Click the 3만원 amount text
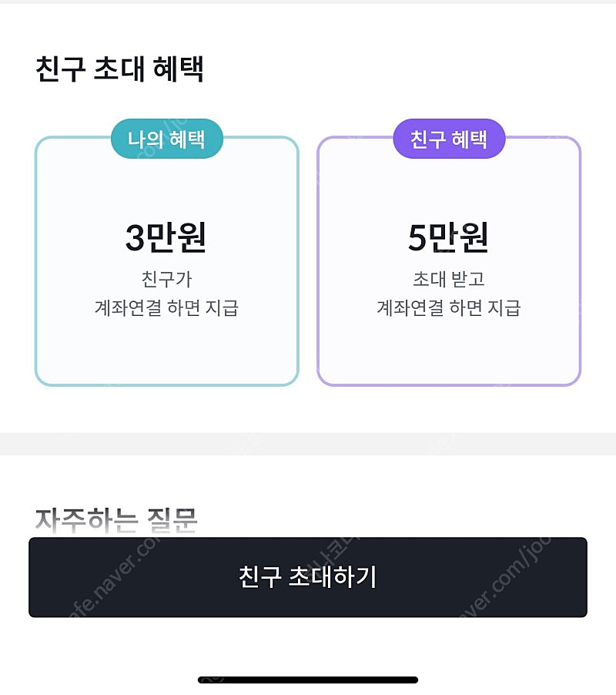Screen dimensions: 616x695 click(x=166, y=237)
